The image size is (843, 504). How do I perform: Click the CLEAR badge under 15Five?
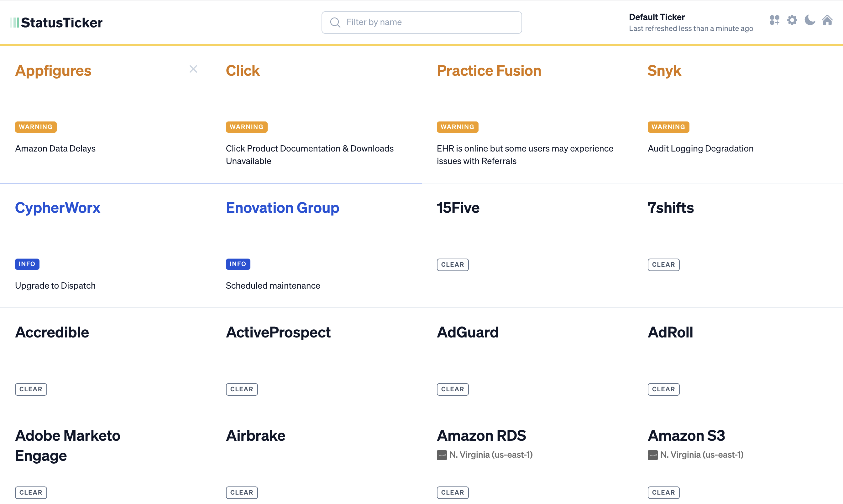coord(453,265)
